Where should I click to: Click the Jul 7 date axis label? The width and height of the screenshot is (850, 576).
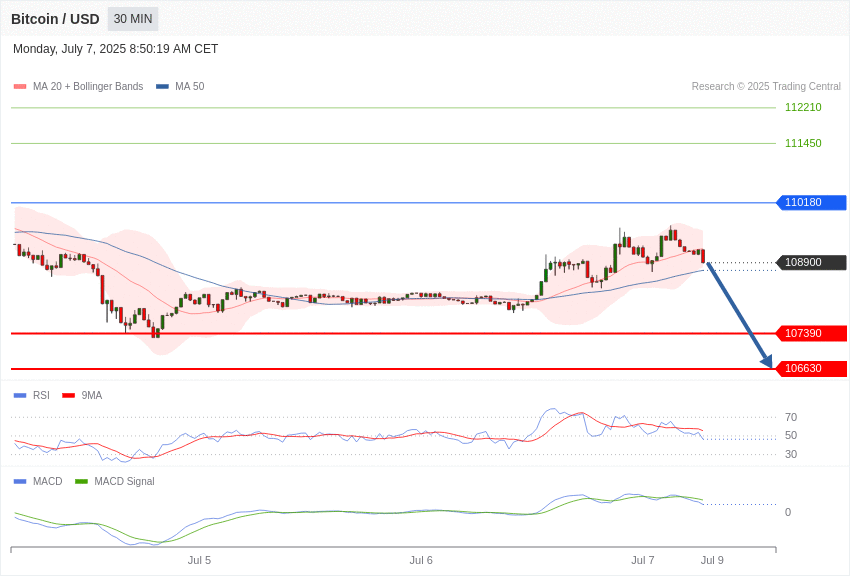(643, 560)
